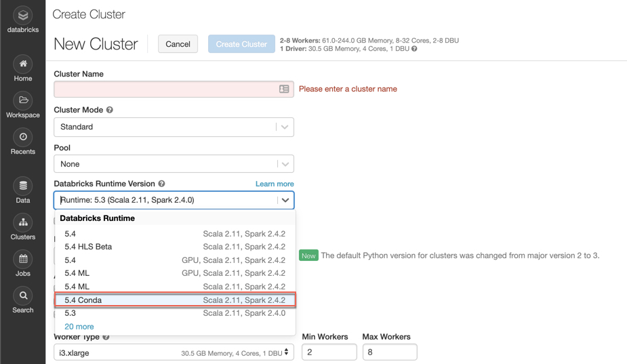
Task: Click the card icon inside Cluster Name field
Action: click(x=284, y=89)
